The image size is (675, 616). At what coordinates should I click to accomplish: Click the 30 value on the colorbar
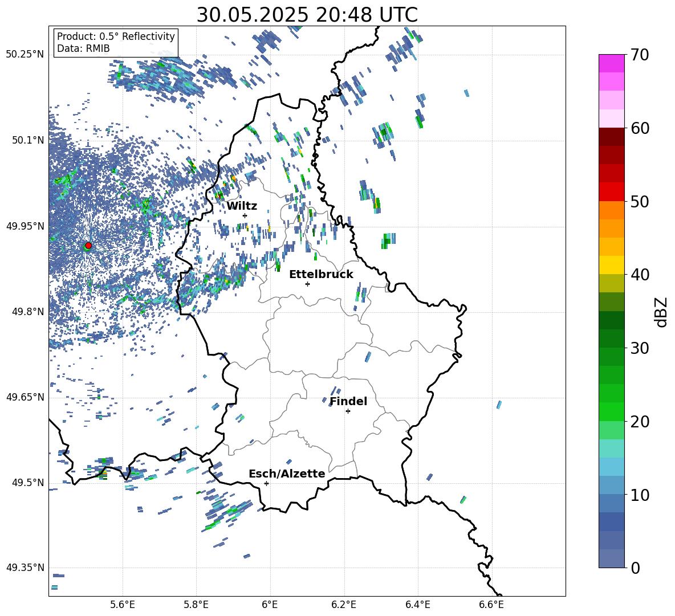point(640,348)
